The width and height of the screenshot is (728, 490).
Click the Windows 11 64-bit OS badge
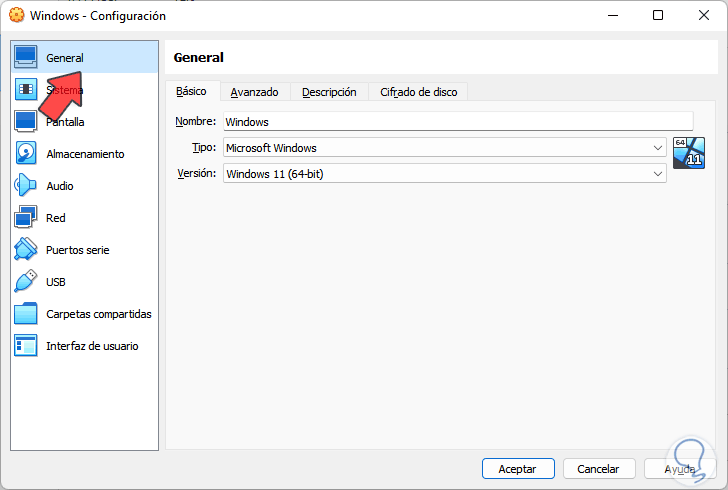pyautogui.click(x=689, y=153)
